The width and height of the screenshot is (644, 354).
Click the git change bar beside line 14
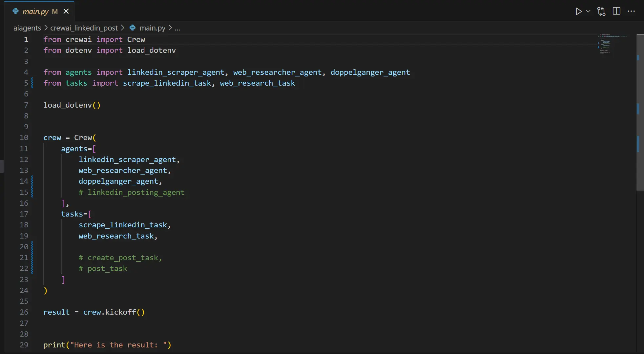point(32,181)
